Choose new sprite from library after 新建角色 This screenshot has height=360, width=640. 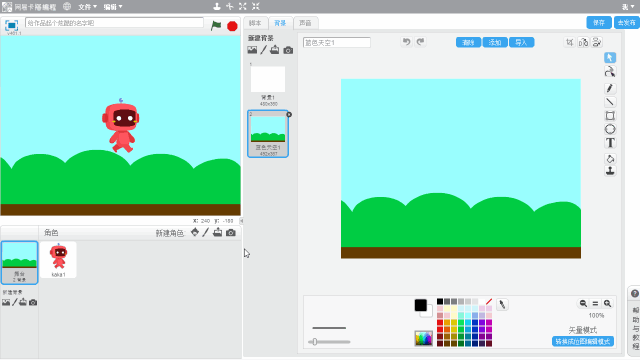click(x=195, y=232)
